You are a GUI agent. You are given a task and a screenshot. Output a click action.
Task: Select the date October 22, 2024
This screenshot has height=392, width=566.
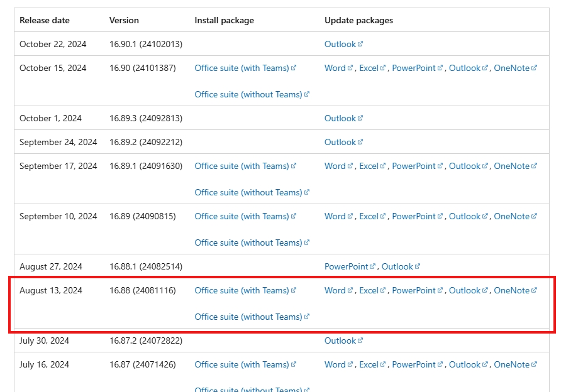[x=53, y=44]
